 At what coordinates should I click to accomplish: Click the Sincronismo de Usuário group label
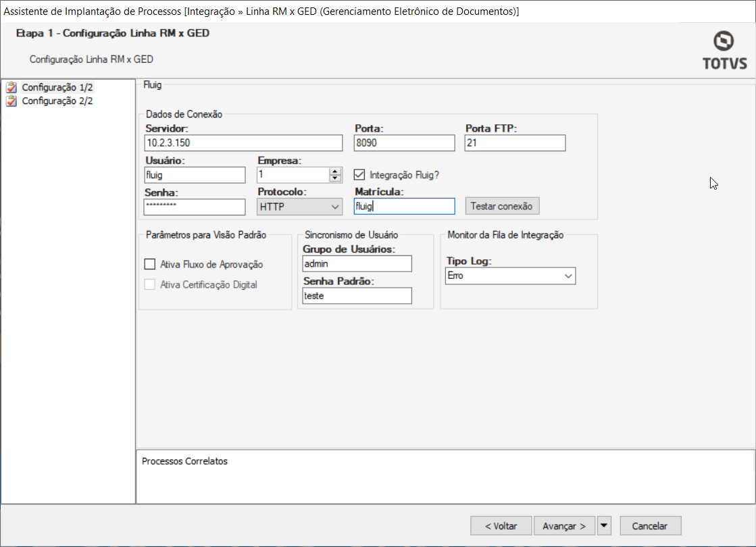pos(351,235)
